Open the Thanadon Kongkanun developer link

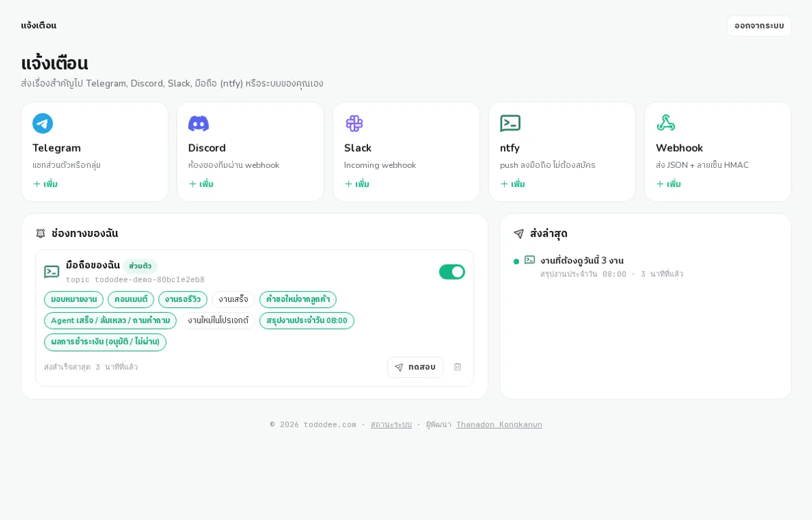click(x=499, y=425)
